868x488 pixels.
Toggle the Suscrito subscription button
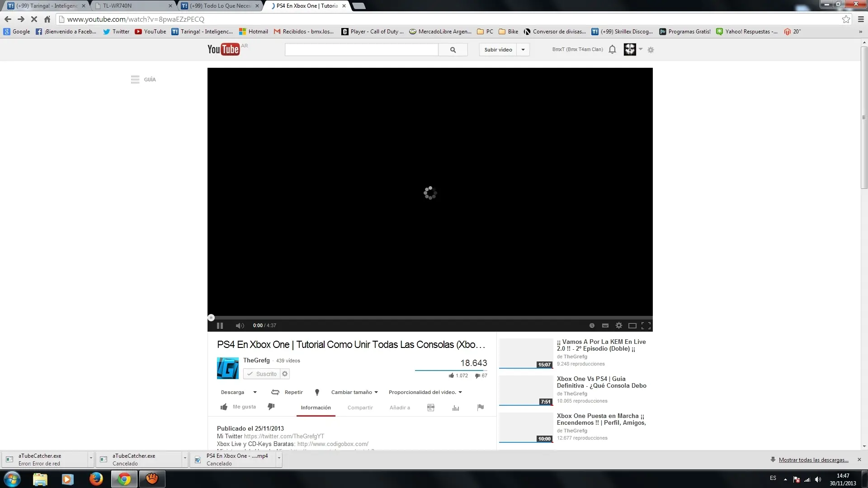click(262, 374)
